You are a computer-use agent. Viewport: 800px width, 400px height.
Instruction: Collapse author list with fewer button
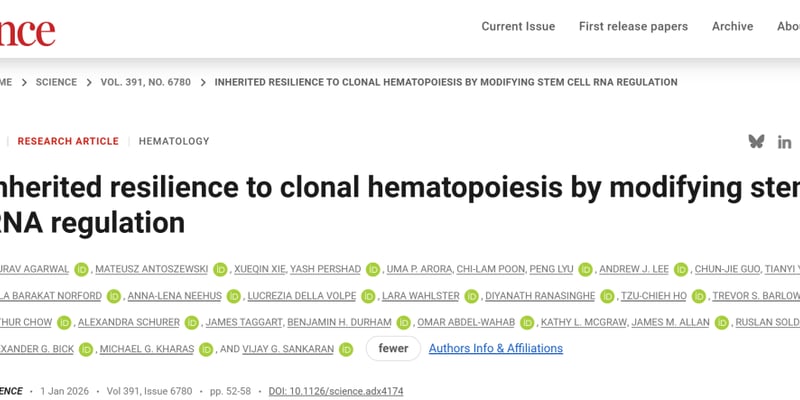tap(392, 349)
